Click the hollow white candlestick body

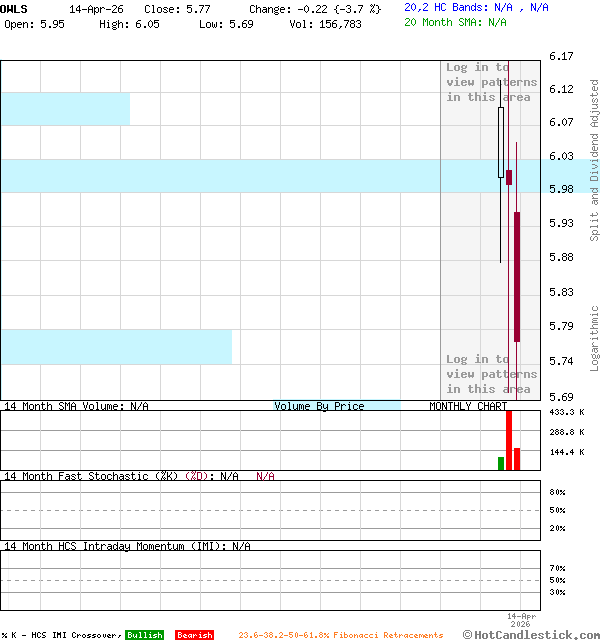tap(501, 142)
